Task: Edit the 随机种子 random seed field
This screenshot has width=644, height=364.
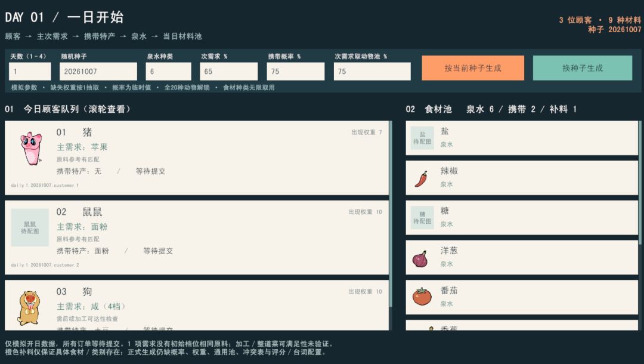Action: coord(98,72)
